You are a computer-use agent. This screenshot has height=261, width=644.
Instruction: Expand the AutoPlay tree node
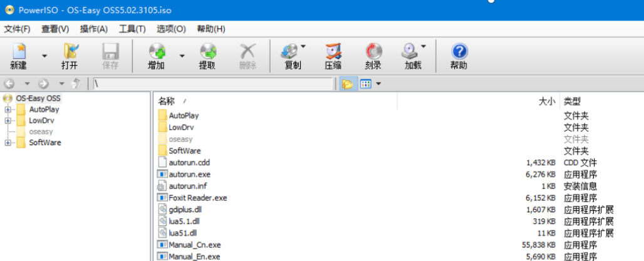click(8, 110)
